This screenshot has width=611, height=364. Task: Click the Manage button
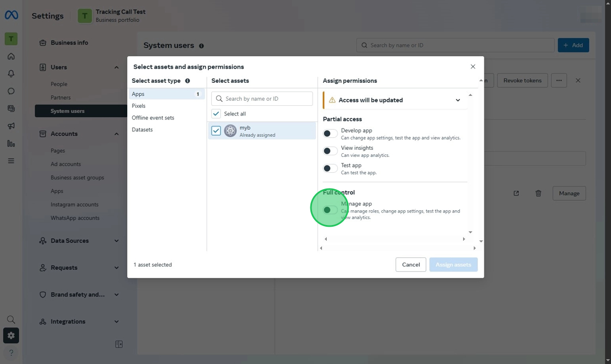pyautogui.click(x=569, y=193)
